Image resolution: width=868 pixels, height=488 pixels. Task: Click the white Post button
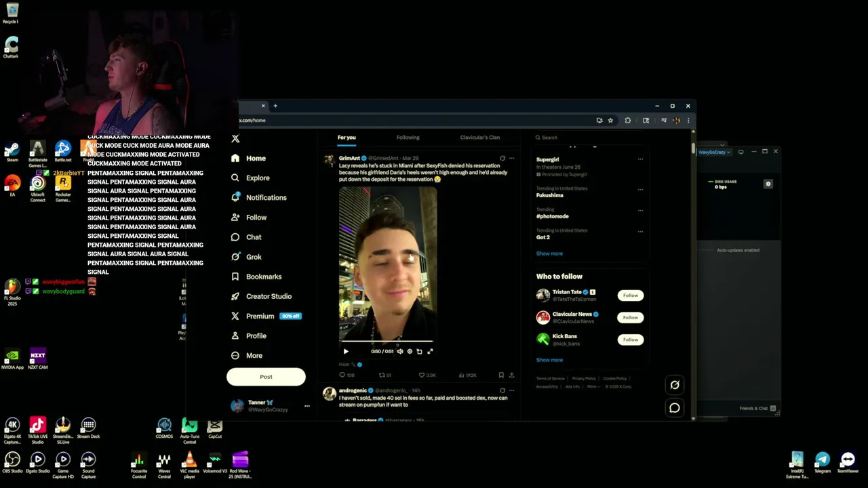266,377
